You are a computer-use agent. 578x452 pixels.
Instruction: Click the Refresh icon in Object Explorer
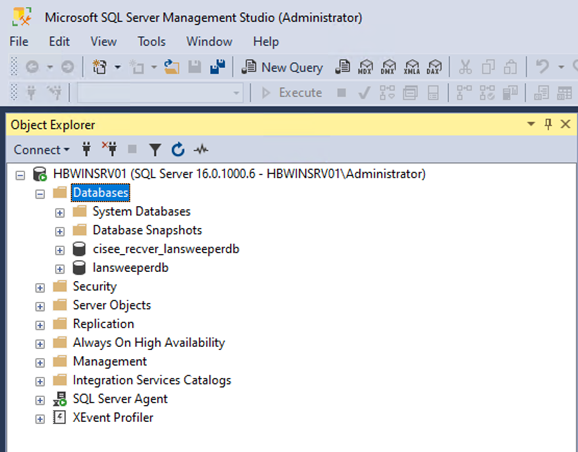[x=178, y=149]
